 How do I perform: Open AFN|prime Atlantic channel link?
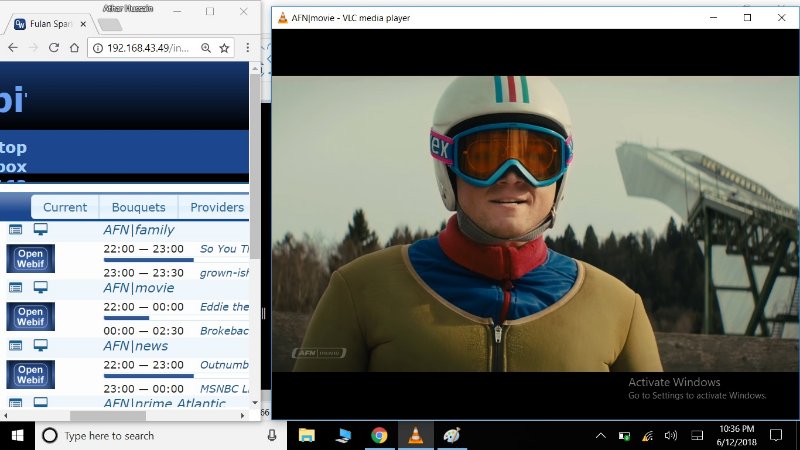(164, 403)
